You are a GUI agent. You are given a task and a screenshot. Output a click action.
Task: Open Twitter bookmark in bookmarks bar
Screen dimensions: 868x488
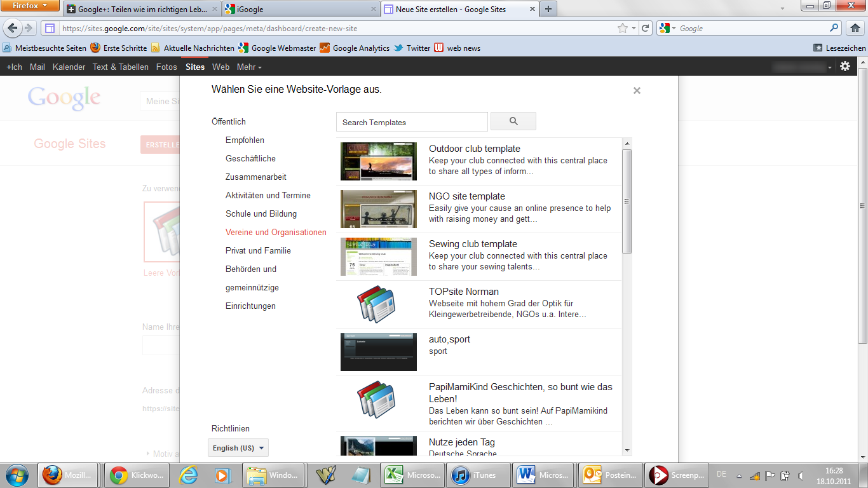[412, 48]
